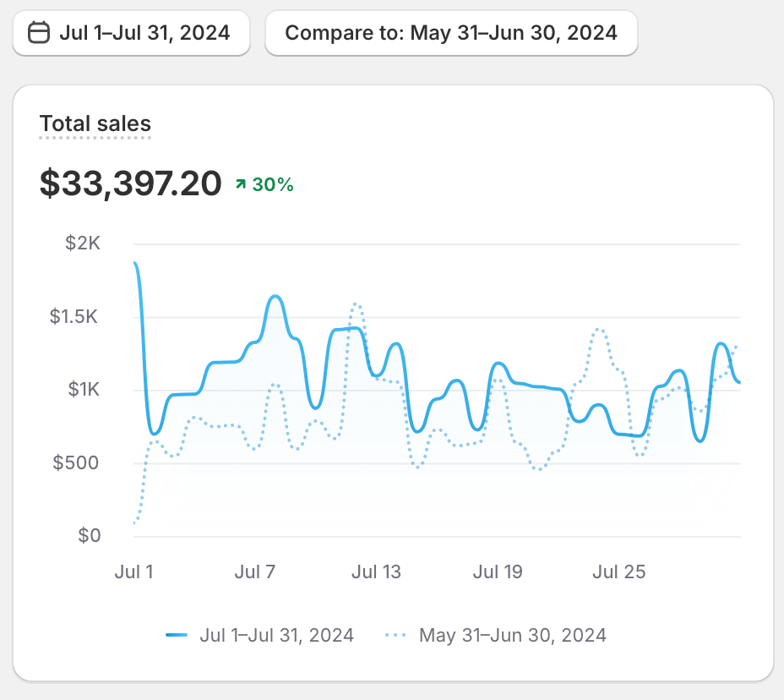
Task: Click the dotted line marker in legend
Action: tap(397, 635)
